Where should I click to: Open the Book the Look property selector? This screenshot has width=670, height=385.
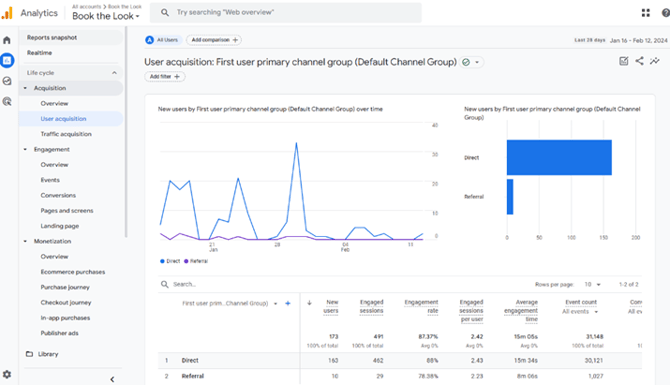coord(106,16)
